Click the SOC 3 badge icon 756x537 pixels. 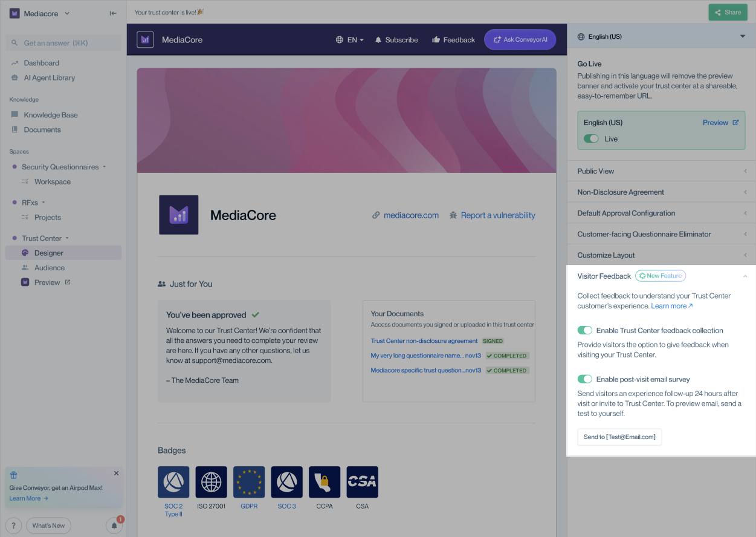286,482
